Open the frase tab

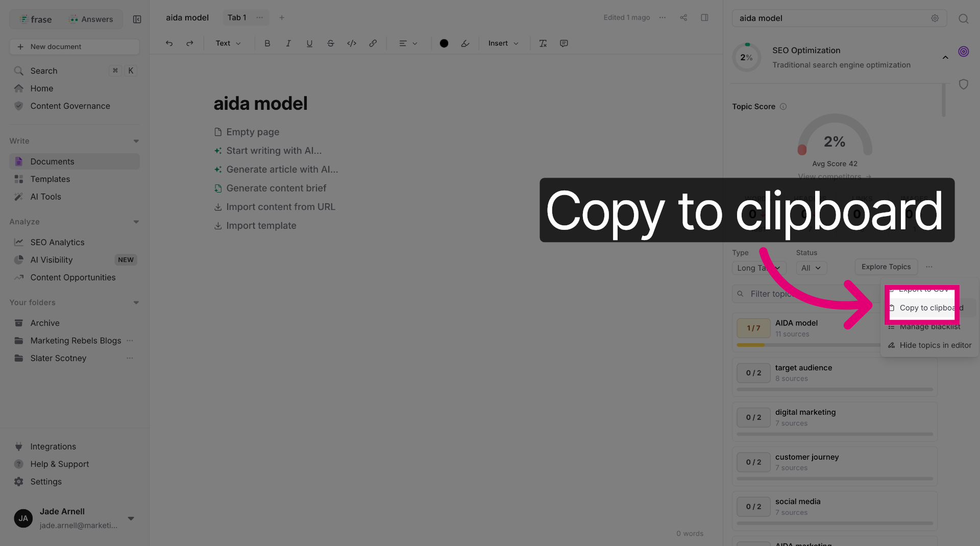36,19
